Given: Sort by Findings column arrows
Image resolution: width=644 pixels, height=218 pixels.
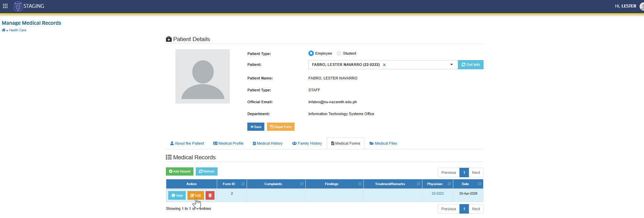Looking at the screenshot, I should 360,184.
